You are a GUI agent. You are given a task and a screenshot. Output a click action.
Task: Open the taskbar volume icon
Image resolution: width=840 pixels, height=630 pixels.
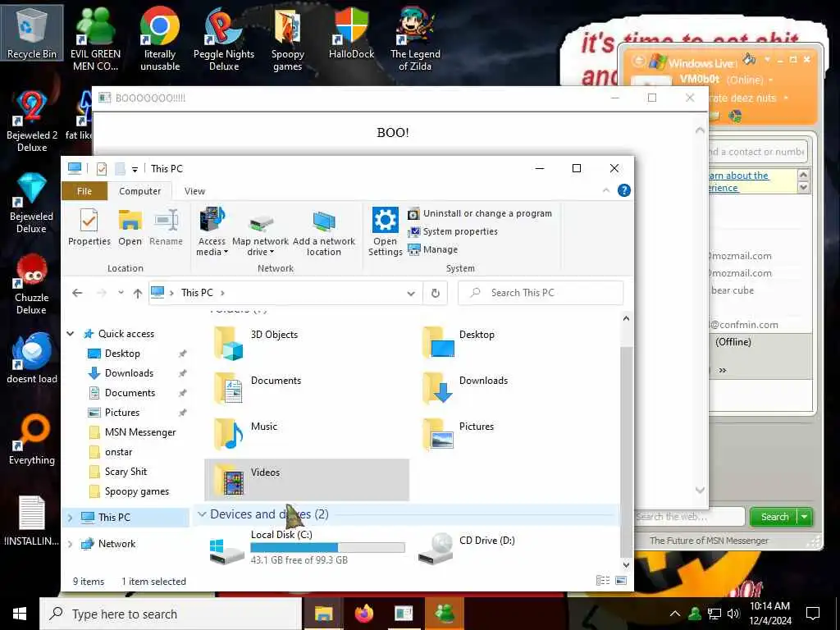coord(733,614)
